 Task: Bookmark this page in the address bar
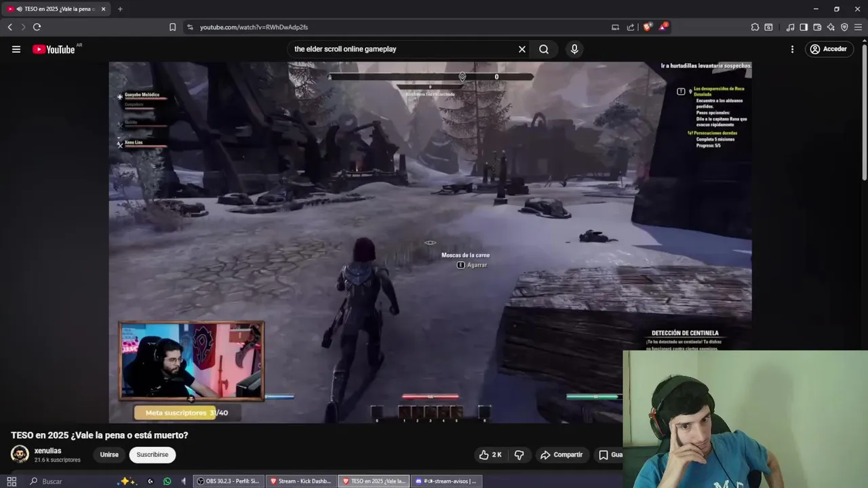click(x=172, y=27)
